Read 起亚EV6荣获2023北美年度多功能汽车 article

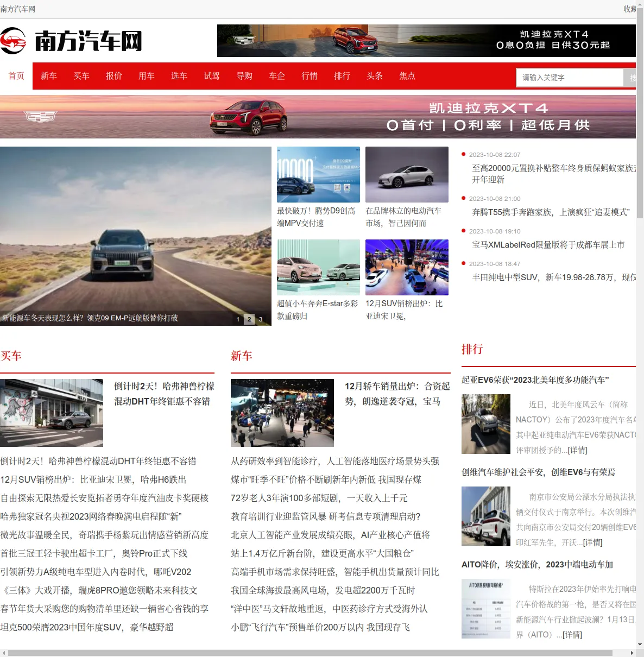[x=535, y=380]
